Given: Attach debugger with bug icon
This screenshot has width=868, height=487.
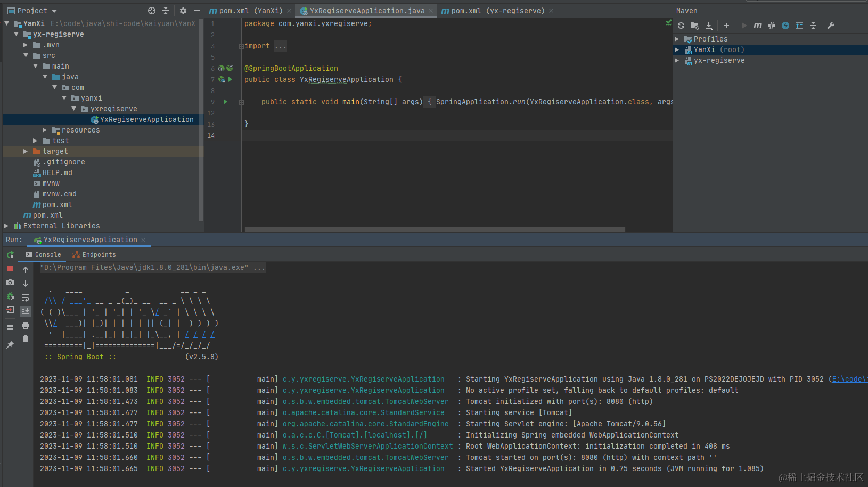Looking at the screenshot, I should [x=10, y=296].
